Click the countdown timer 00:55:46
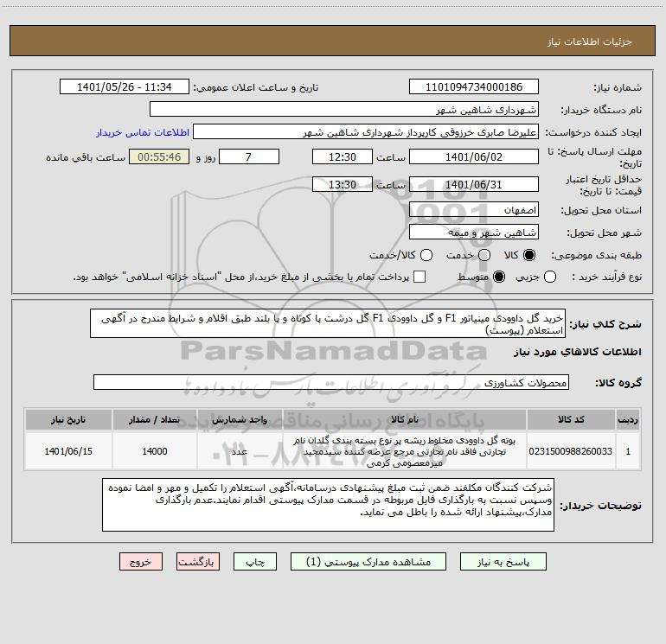666x644 pixels. (159, 156)
